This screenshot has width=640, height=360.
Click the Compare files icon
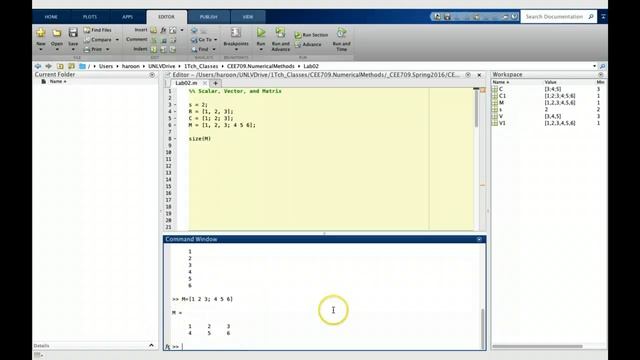click(87, 40)
